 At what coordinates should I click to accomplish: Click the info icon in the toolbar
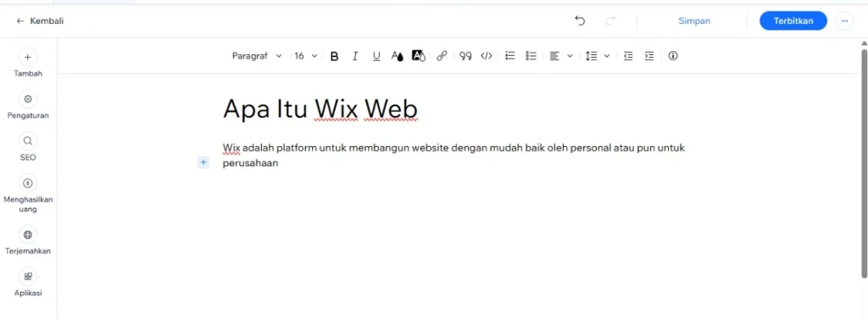pos(673,56)
